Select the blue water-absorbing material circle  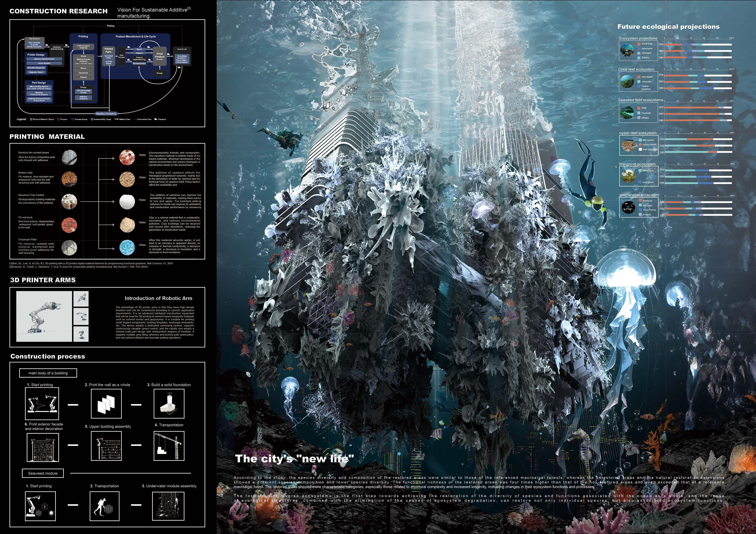tap(127, 247)
